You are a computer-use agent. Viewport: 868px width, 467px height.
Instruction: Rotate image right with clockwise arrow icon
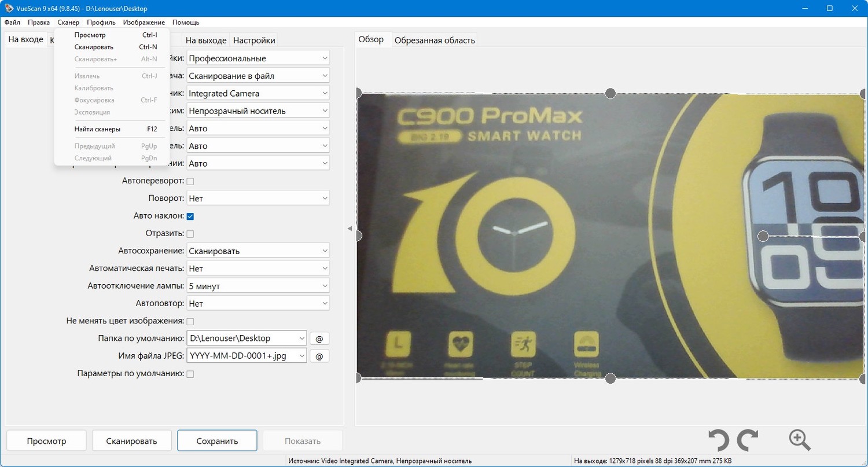pos(748,440)
